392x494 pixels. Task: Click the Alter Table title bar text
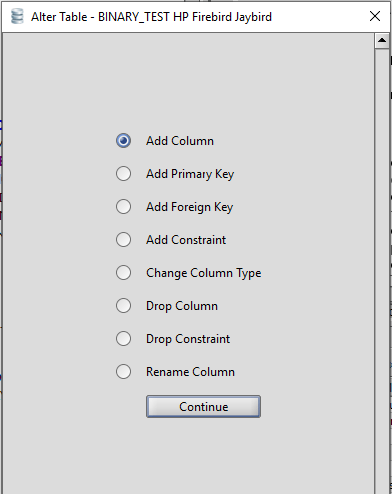coord(151,17)
